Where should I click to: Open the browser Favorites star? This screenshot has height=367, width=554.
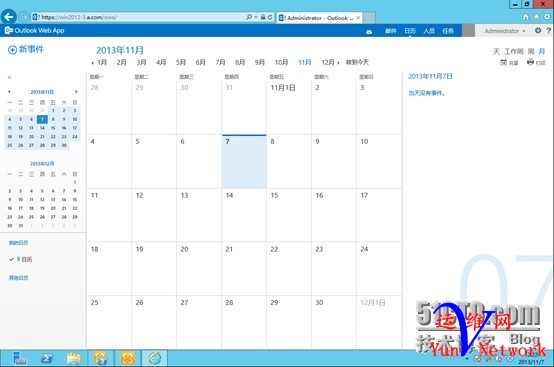pos(536,17)
